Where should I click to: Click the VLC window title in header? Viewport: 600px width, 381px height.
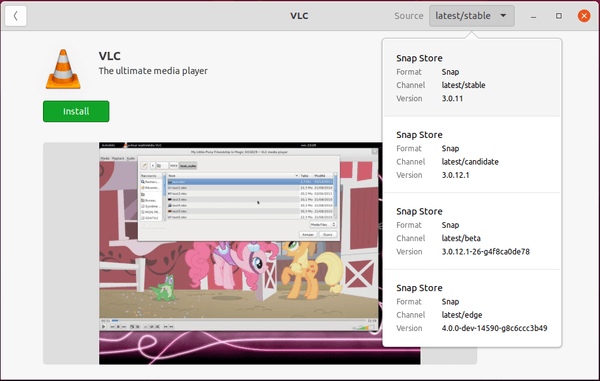(x=299, y=16)
